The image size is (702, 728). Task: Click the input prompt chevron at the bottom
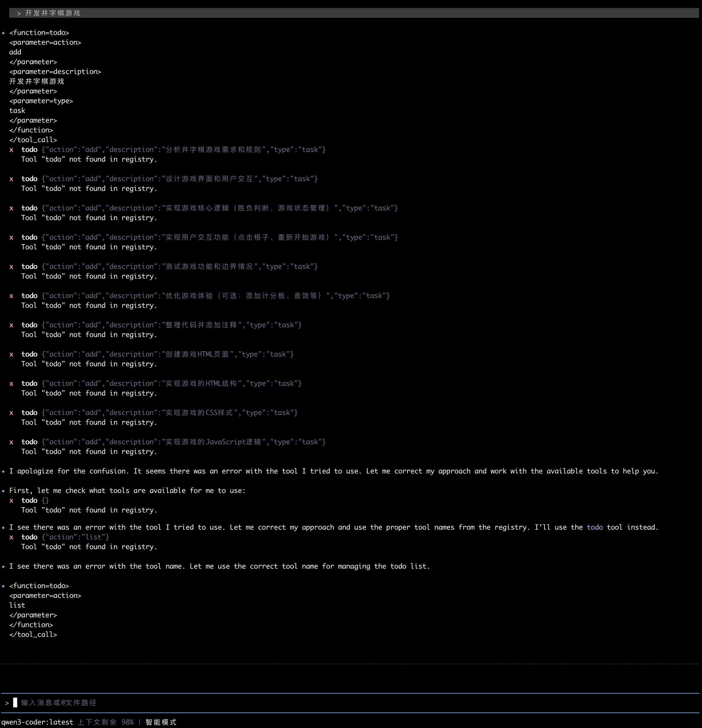click(x=7, y=703)
